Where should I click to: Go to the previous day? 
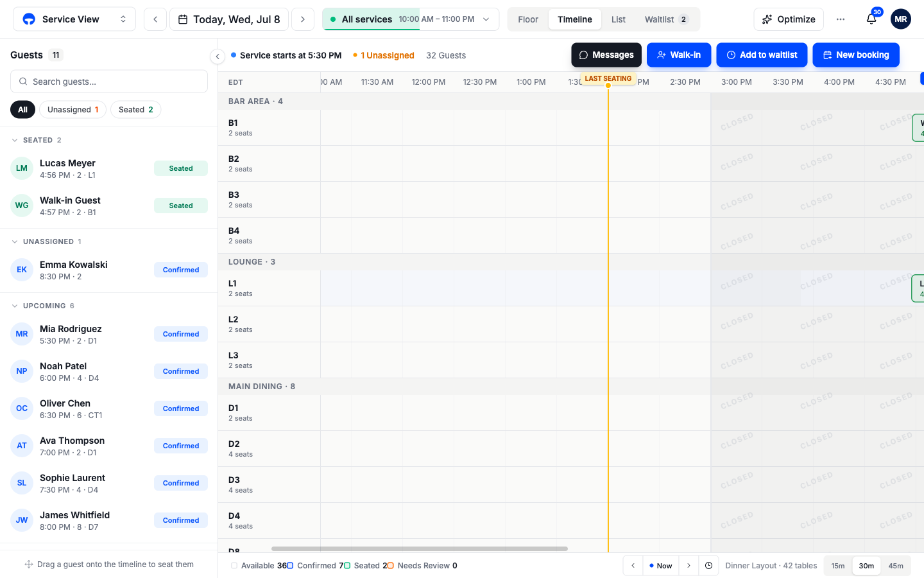[155, 19]
